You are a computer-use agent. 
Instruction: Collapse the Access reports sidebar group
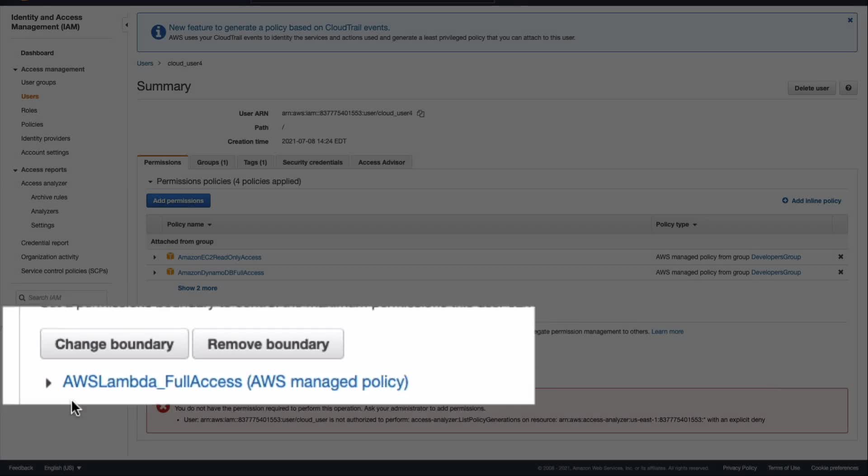tap(15, 170)
